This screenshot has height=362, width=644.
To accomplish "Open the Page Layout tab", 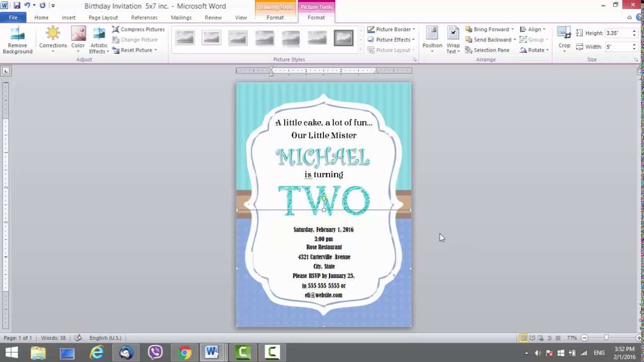I will [x=103, y=17].
